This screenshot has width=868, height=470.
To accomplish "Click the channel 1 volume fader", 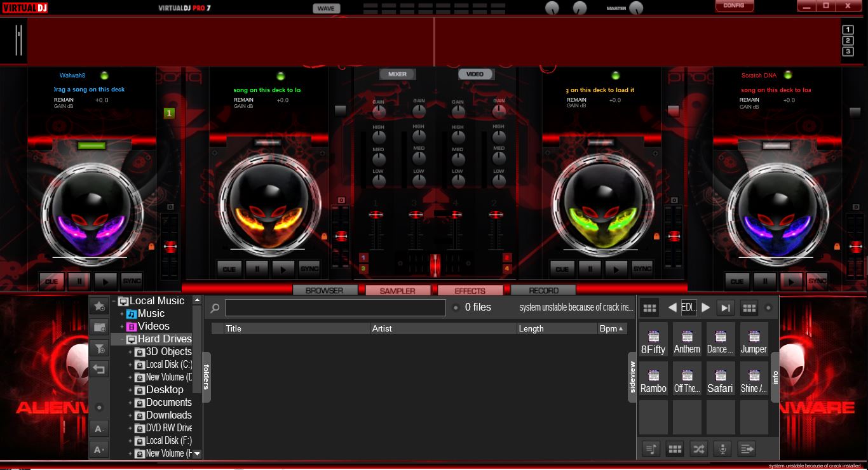I will click(376, 215).
